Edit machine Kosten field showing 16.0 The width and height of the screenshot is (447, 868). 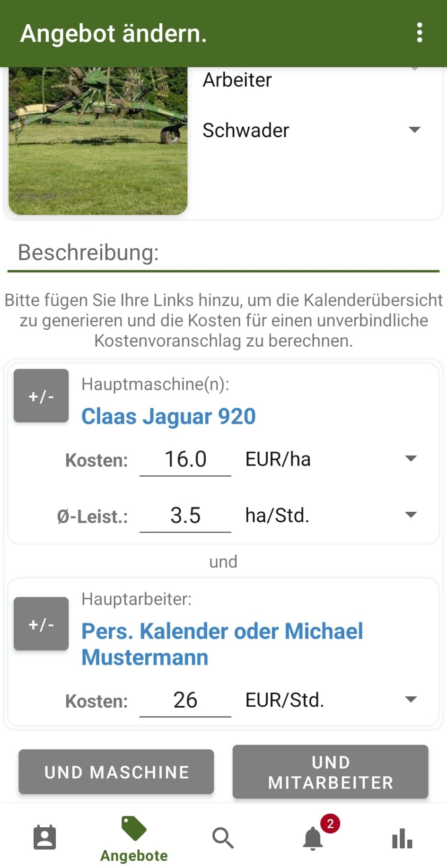point(185,460)
